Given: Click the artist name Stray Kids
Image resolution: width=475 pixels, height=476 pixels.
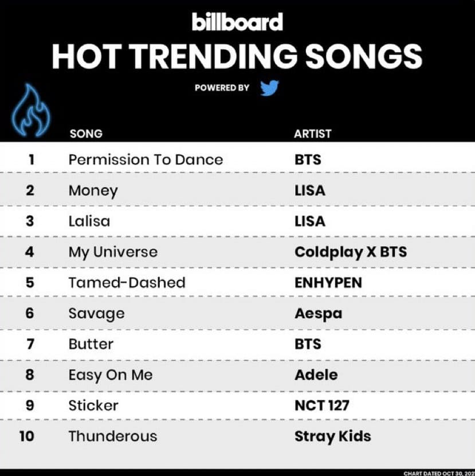Looking at the screenshot, I should (x=332, y=436).
